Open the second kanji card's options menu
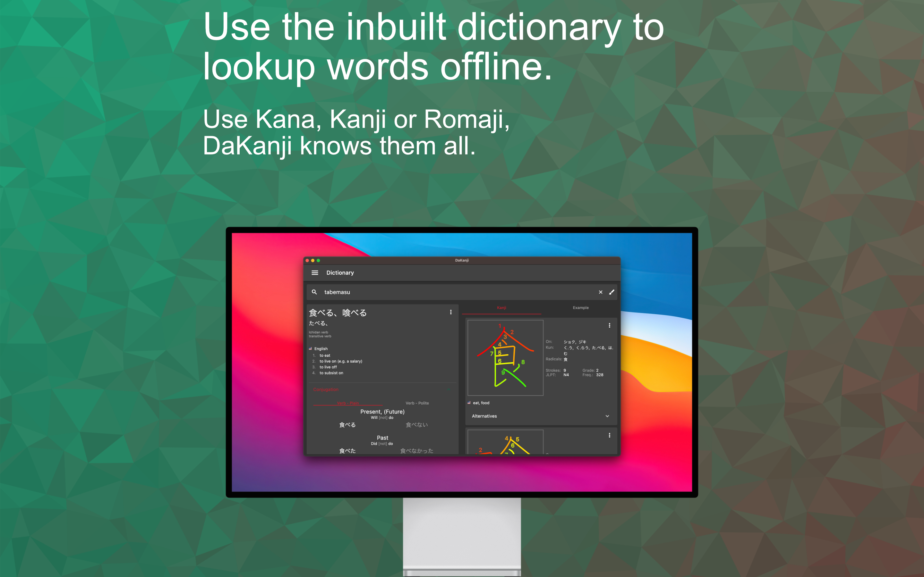Image resolution: width=924 pixels, height=577 pixels. [x=609, y=435]
